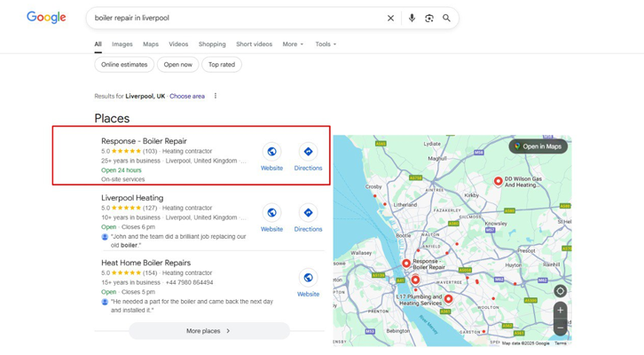Click the 25+ years in business text
This screenshot has width=644, height=355.
(130, 161)
